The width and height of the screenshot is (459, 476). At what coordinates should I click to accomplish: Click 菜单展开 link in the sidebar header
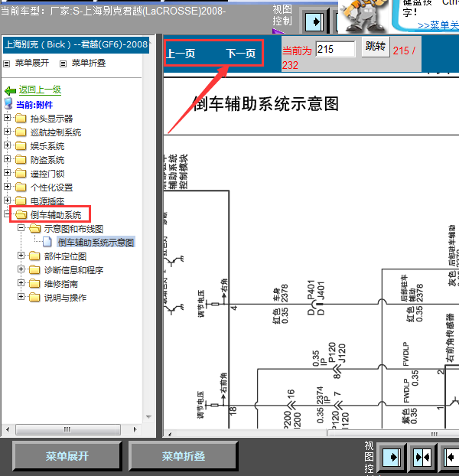(x=32, y=63)
